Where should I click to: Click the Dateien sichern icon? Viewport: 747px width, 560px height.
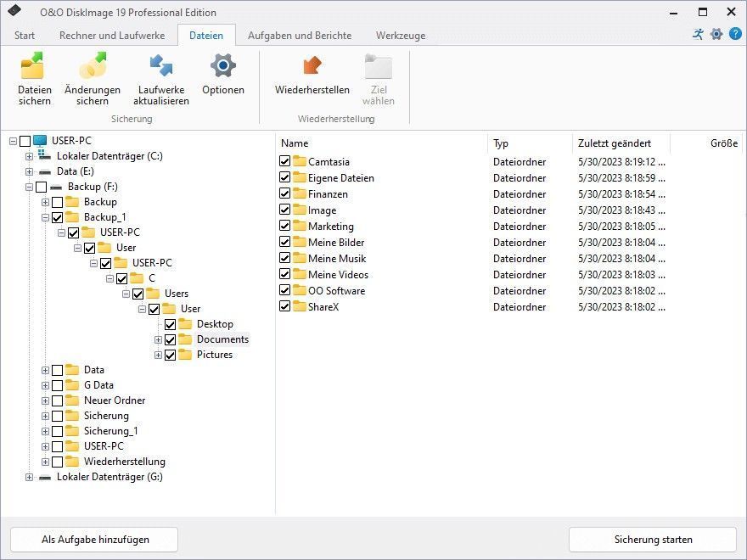click(x=33, y=65)
